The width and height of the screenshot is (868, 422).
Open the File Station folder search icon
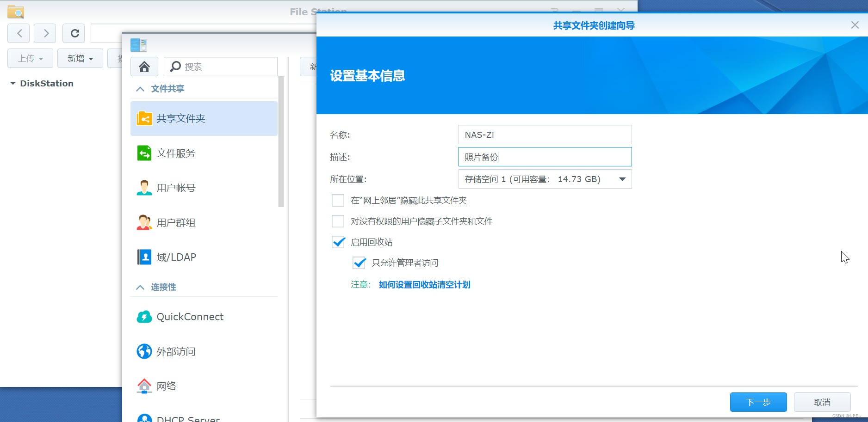click(x=16, y=12)
